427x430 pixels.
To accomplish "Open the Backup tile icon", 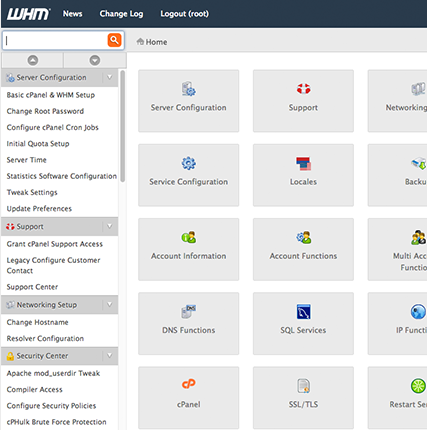I will point(419,163).
